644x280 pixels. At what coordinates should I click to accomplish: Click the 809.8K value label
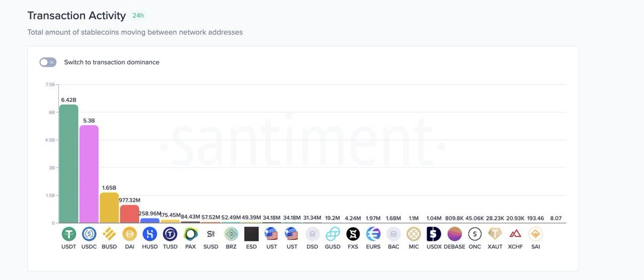[455, 218]
